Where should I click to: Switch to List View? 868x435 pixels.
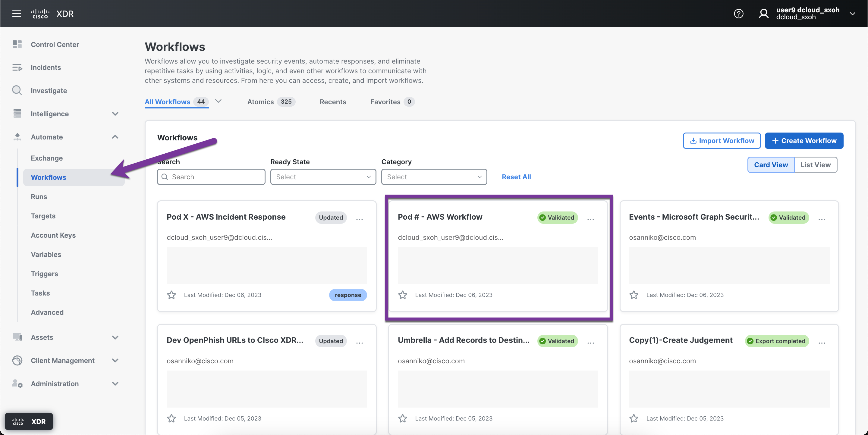[815, 165]
